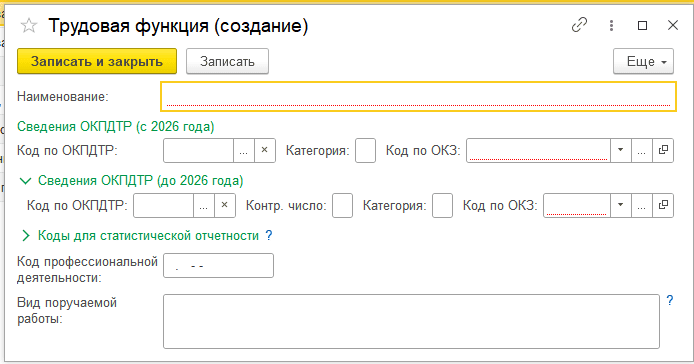The height and width of the screenshot is (364, 694).
Task: Collapse Сведения ОКПДТР (до 2026 года) section
Action: [x=26, y=181]
